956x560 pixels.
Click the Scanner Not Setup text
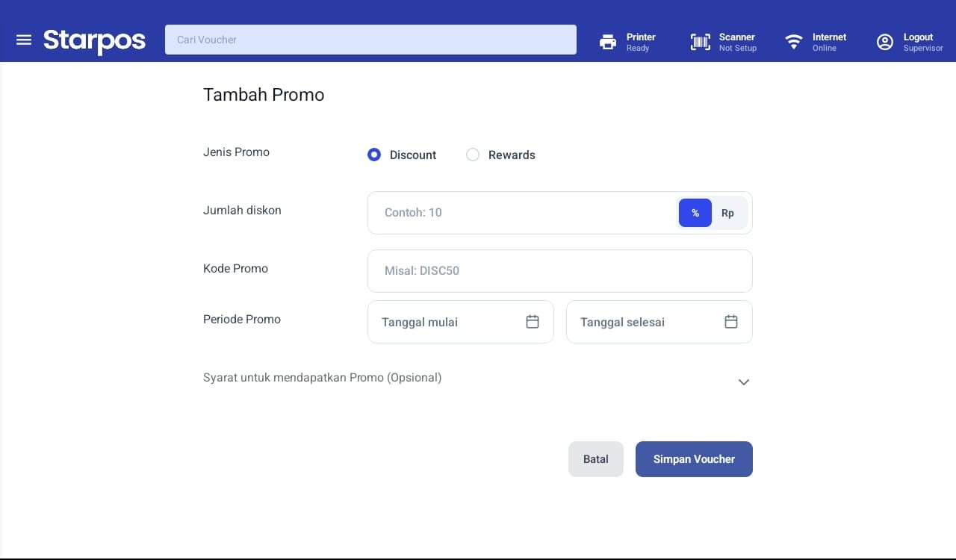point(738,42)
